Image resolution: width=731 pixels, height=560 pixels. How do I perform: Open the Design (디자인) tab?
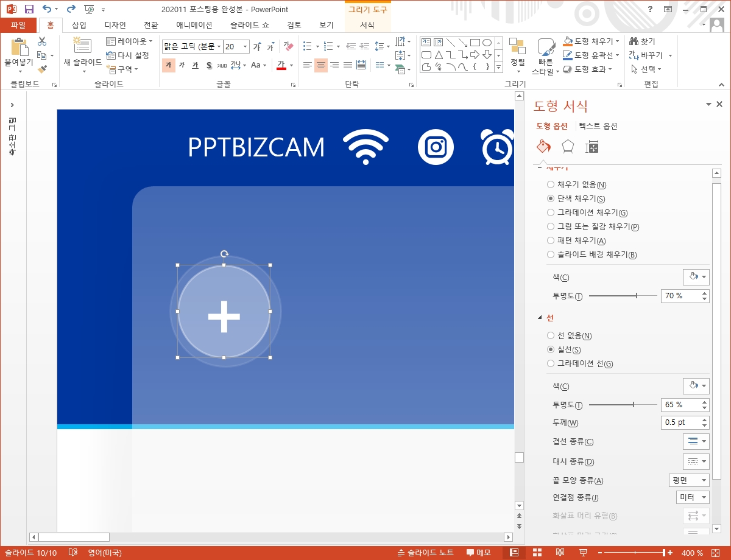[x=115, y=25]
